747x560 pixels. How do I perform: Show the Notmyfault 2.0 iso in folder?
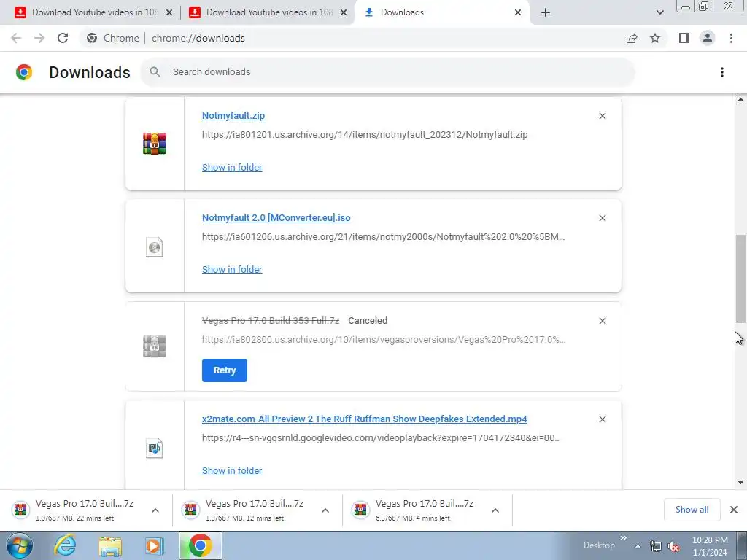232,270
